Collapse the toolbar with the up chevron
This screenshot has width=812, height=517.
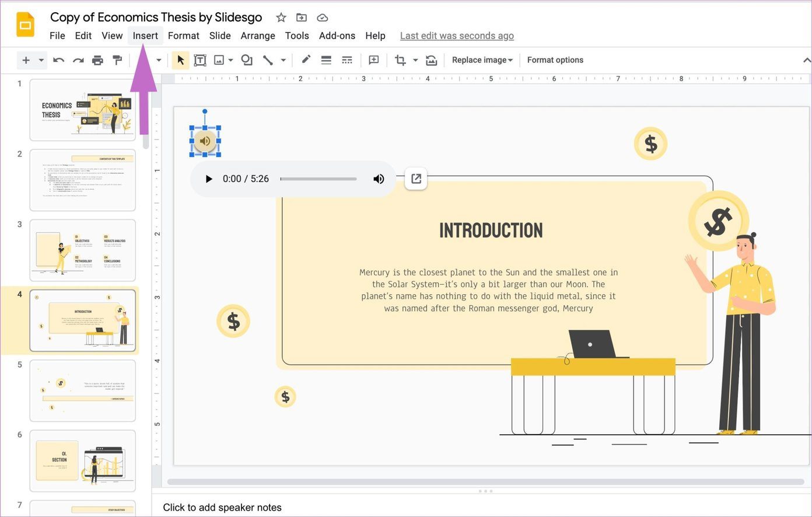coord(806,60)
